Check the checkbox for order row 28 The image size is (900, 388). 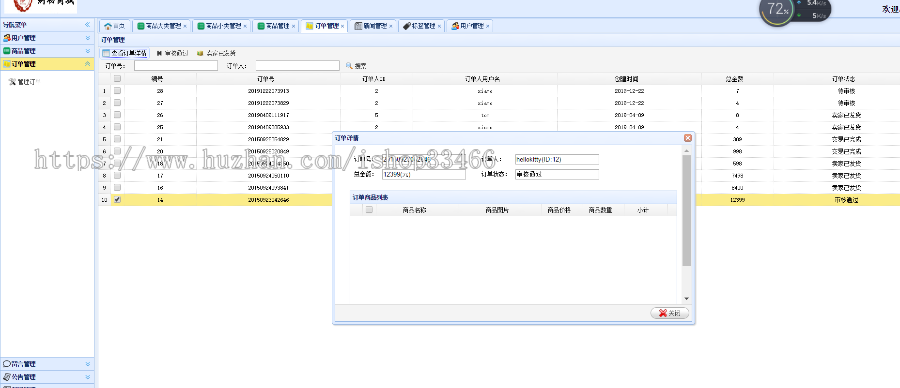(117, 91)
